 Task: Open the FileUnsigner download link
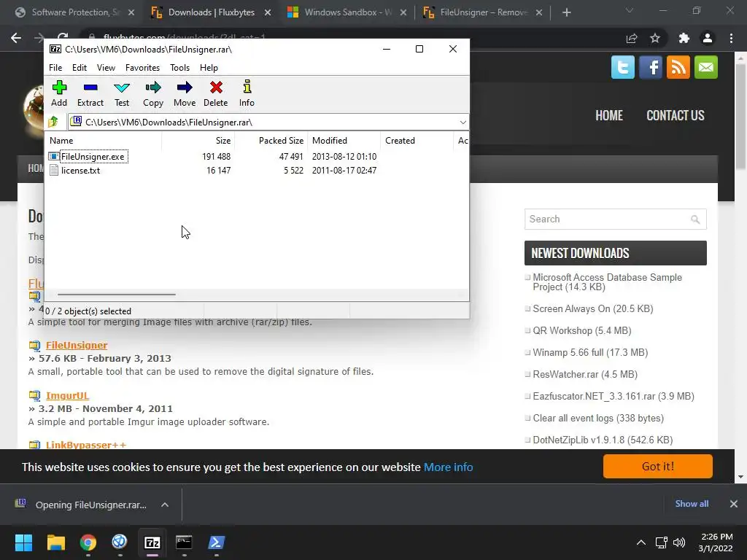click(x=76, y=345)
